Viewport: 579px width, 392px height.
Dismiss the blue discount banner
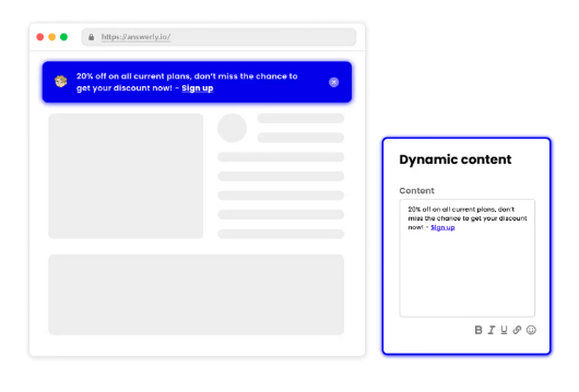[334, 82]
